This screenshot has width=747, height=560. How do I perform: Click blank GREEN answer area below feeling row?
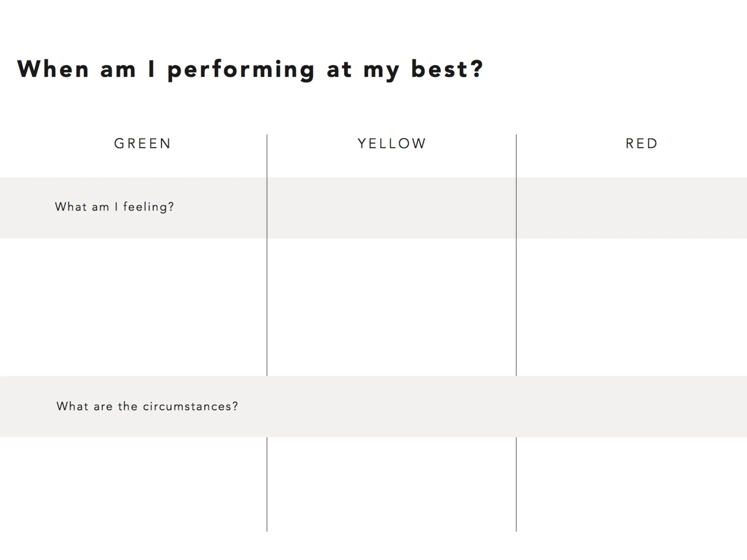pos(133,307)
